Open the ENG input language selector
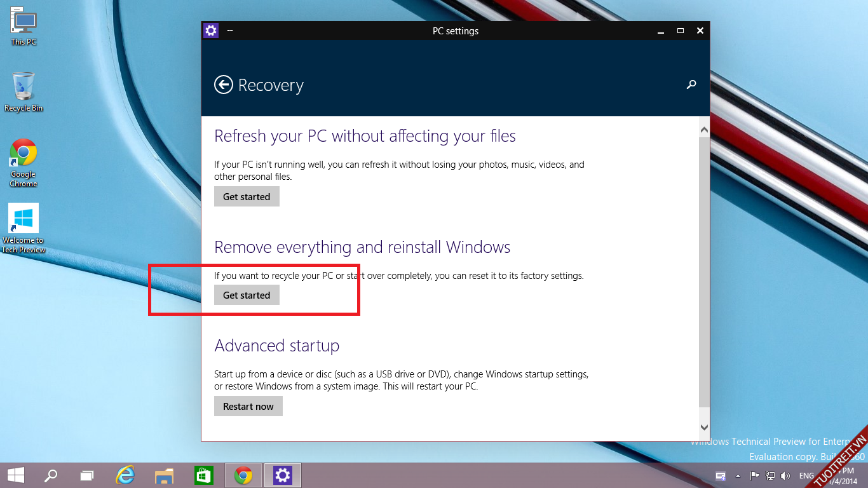This screenshot has width=868, height=488. tap(806, 475)
